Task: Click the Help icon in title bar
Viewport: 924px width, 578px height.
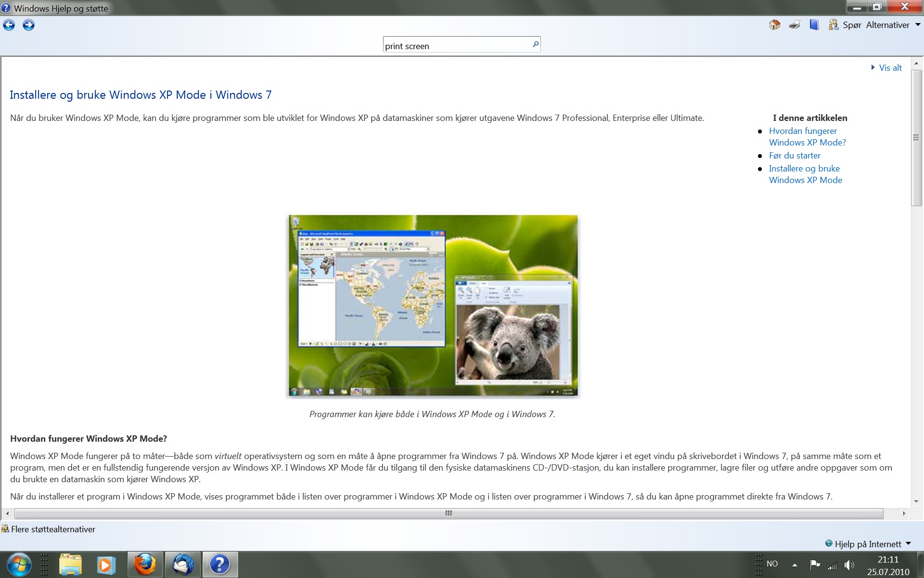Action: 6,8
